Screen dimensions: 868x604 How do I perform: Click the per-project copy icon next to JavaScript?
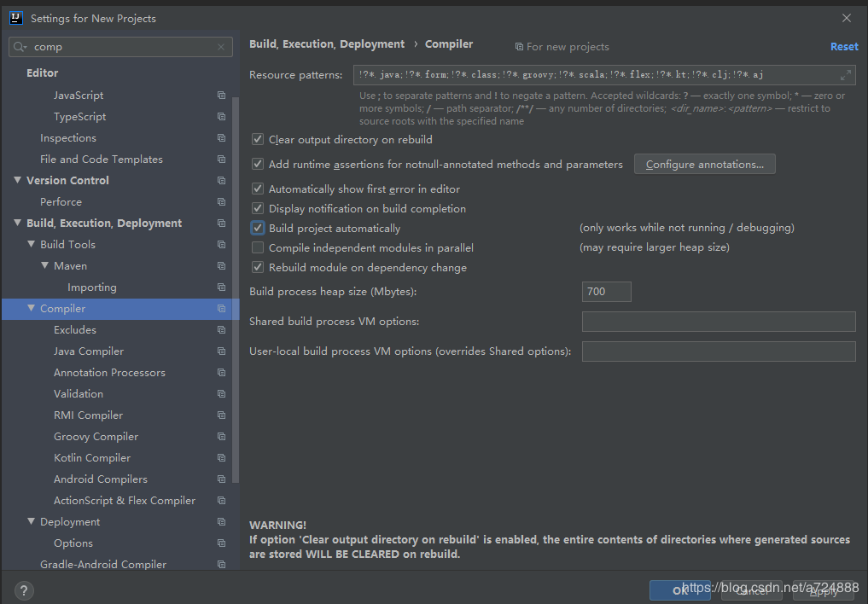coord(221,96)
